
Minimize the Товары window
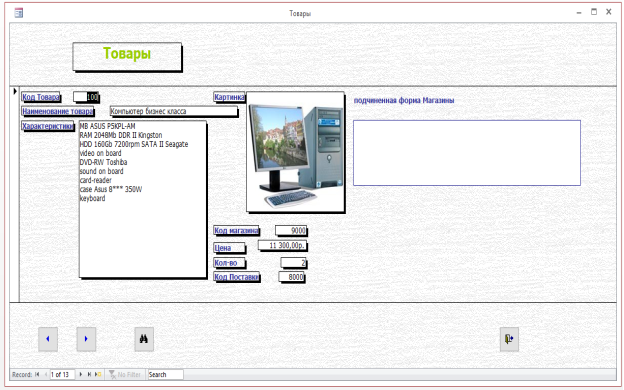point(579,12)
